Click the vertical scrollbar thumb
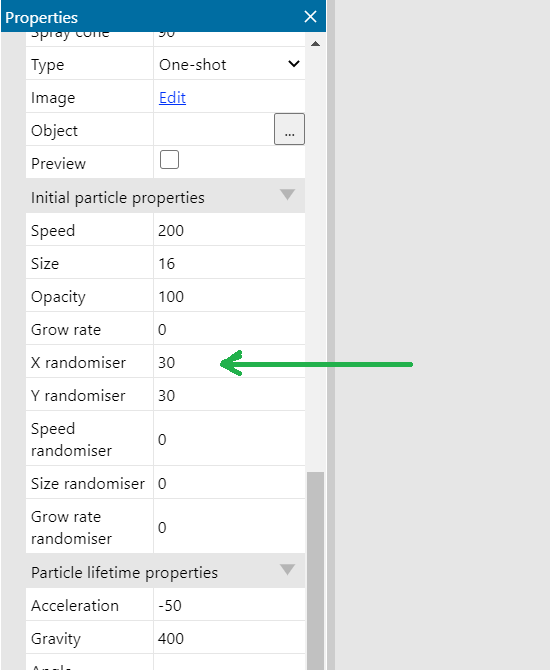Viewport: 550px width, 670px height. pyautogui.click(x=315, y=571)
